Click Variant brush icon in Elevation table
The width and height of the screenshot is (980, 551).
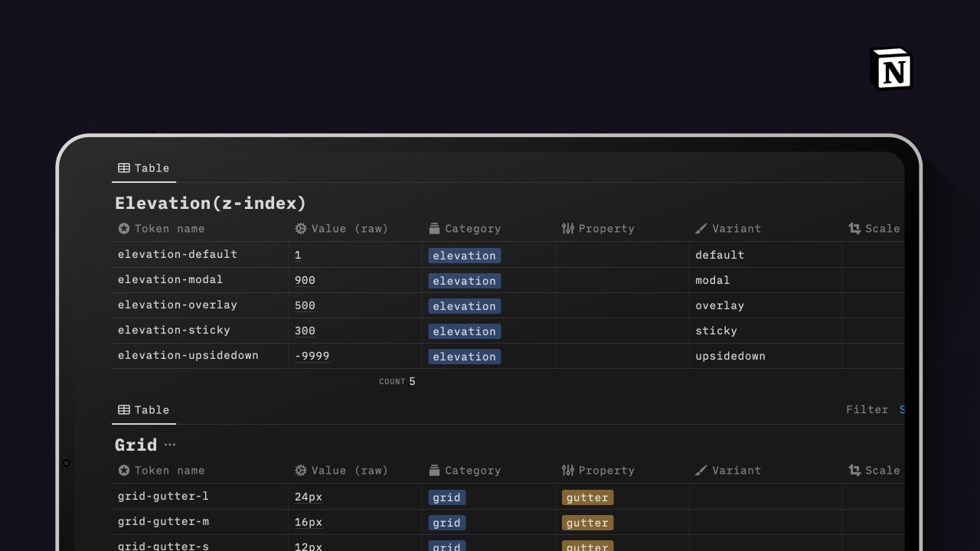pos(701,229)
